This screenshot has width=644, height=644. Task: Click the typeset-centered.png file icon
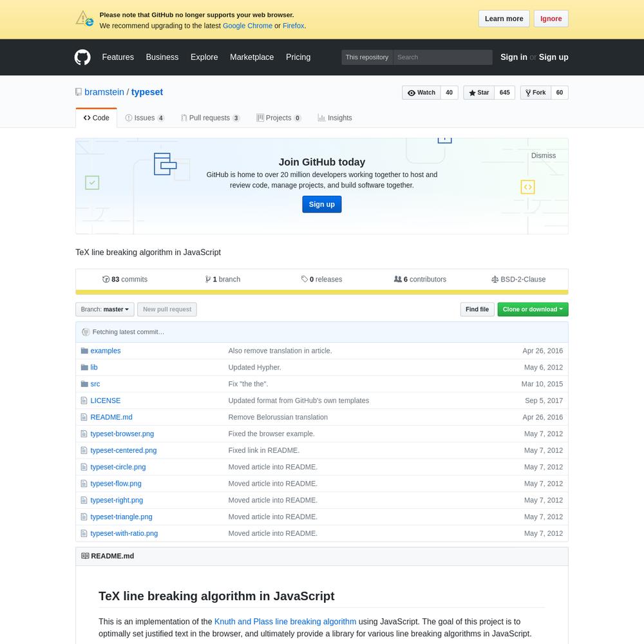[x=84, y=451]
